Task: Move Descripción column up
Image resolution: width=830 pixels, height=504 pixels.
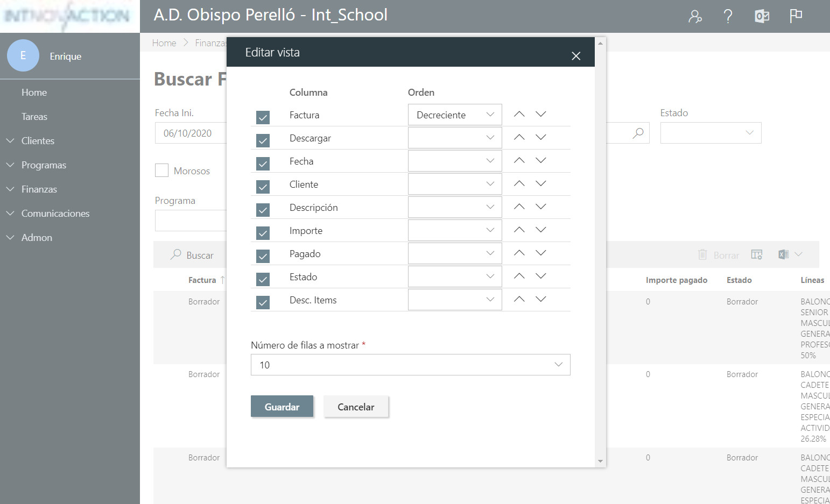Action: [519, 207]
